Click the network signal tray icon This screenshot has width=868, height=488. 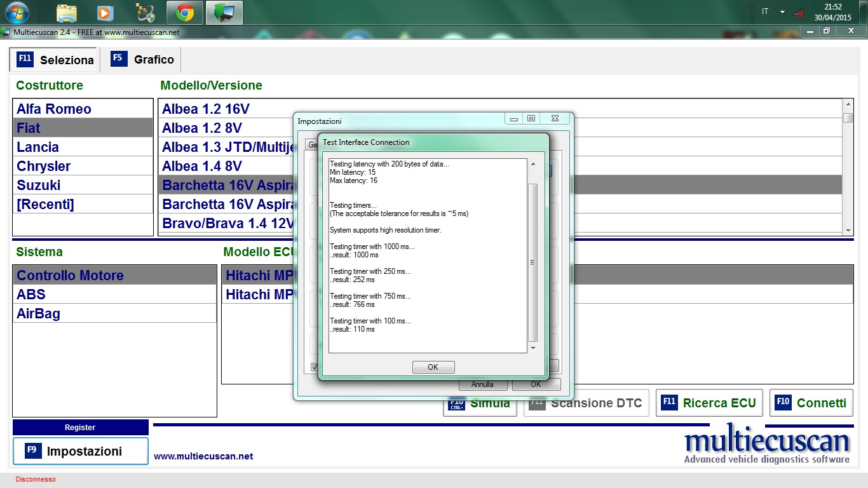[x=799, y=12]
